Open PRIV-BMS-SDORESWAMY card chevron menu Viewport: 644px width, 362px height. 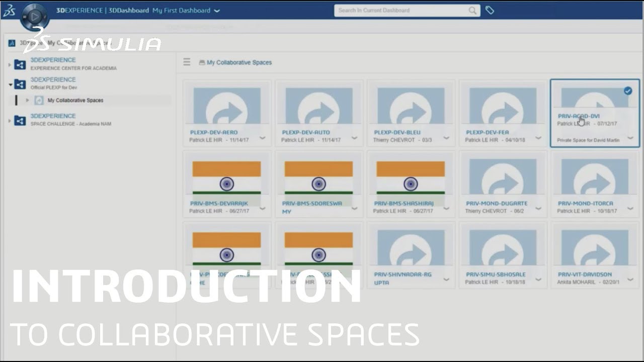(x=354, y=209)
